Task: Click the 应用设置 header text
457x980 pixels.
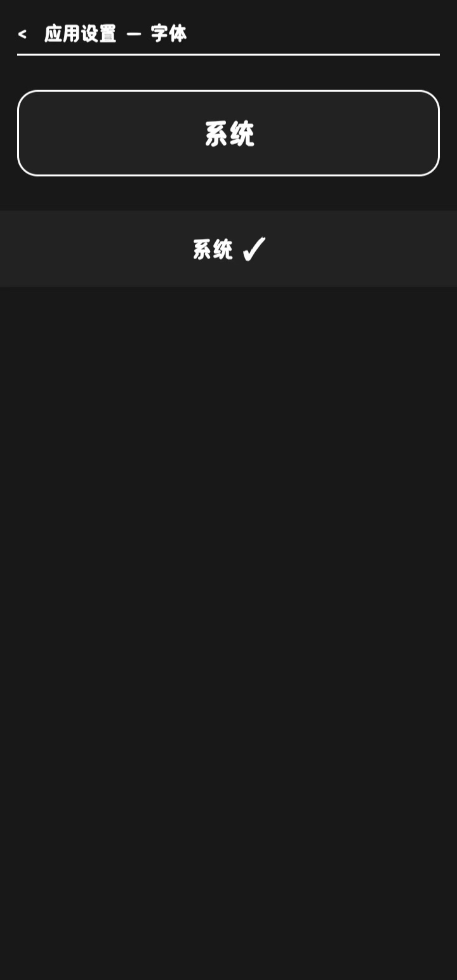Action: coord(81,34)
